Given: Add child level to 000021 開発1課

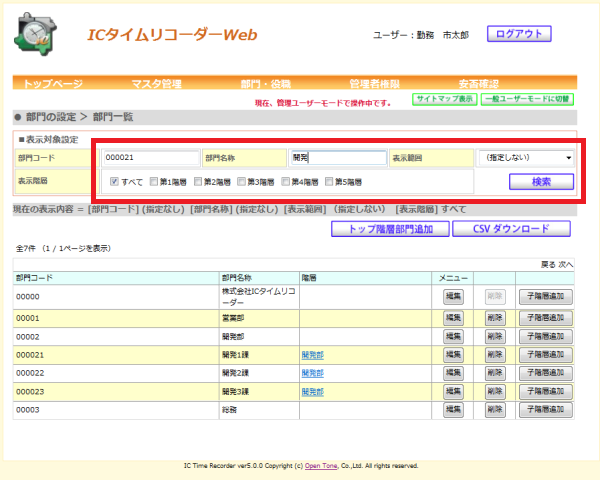Looking at the screenshot, I should pos(546,355).
